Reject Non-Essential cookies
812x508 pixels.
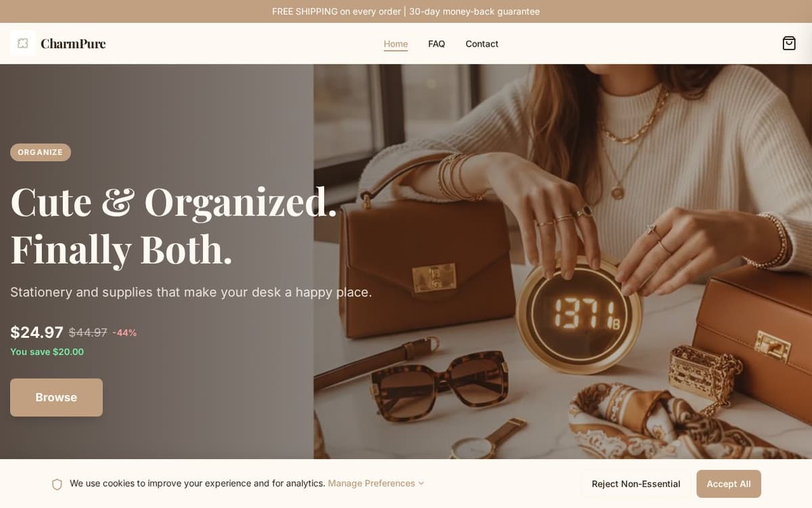636,484
